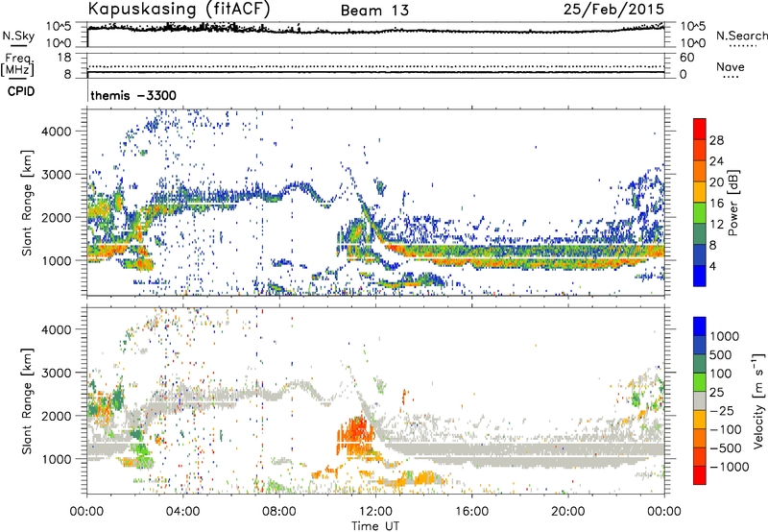Click the 'Kapuskasing (fitACF)' title text
This screenshot has height=532, width=768.
click(179, 9)
